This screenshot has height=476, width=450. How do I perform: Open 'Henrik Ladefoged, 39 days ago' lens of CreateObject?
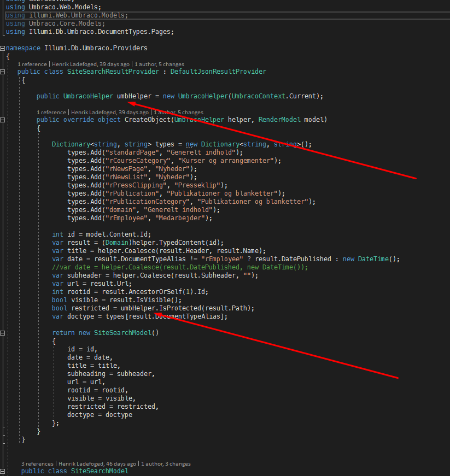(x=109, y=113)
